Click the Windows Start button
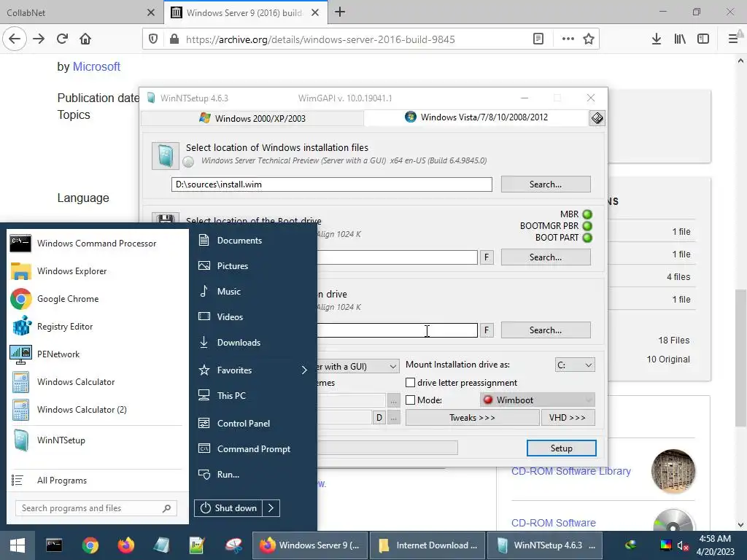The width and height of the screenshot is (747, 560). (18, 545)
